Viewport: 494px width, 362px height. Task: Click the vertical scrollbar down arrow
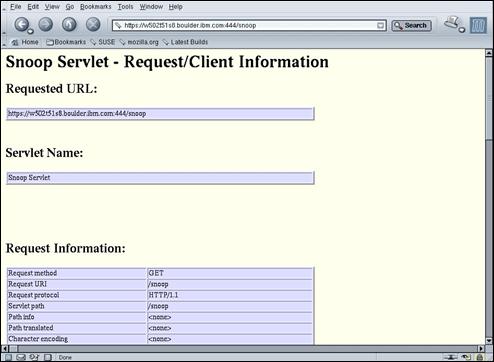[489, 341]
